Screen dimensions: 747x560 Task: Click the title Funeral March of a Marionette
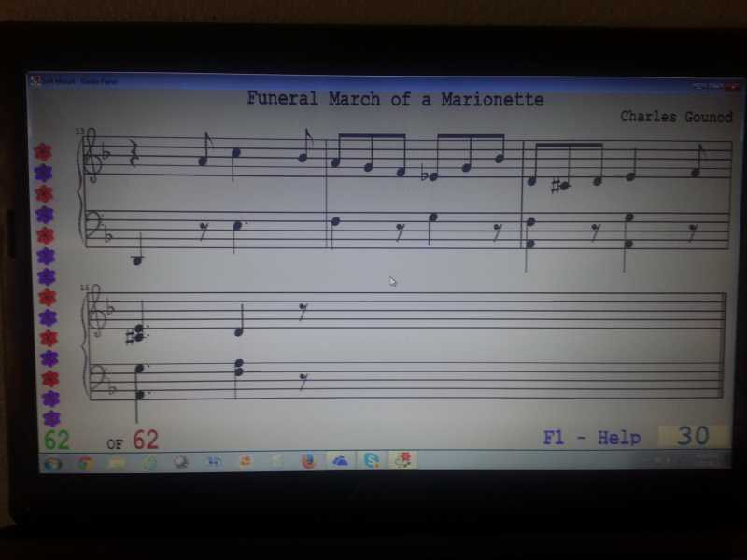(x=395, y=99)
